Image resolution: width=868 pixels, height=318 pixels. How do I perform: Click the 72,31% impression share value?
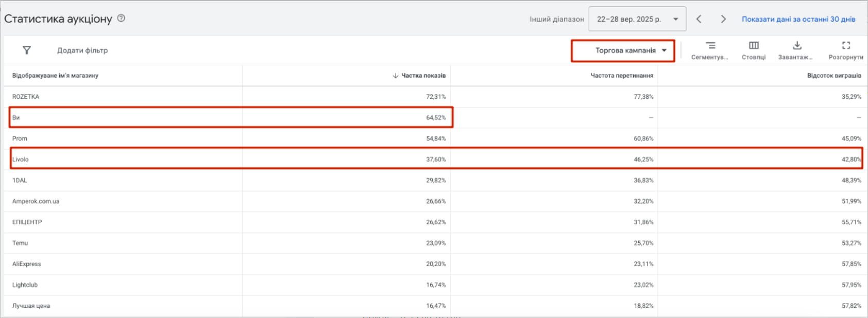[436, 97]
